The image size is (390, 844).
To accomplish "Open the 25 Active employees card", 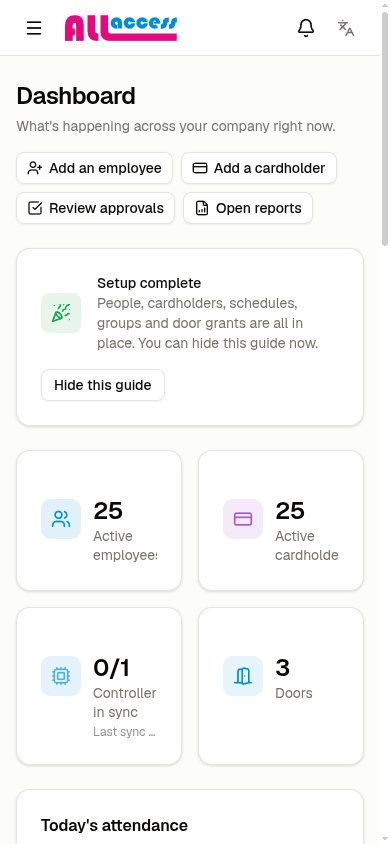I will click(99, 521).
